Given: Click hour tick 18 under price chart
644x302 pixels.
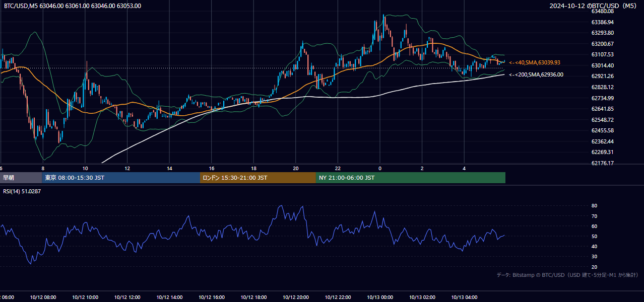Looking at the screenshot, I should [x=253, y=168].
